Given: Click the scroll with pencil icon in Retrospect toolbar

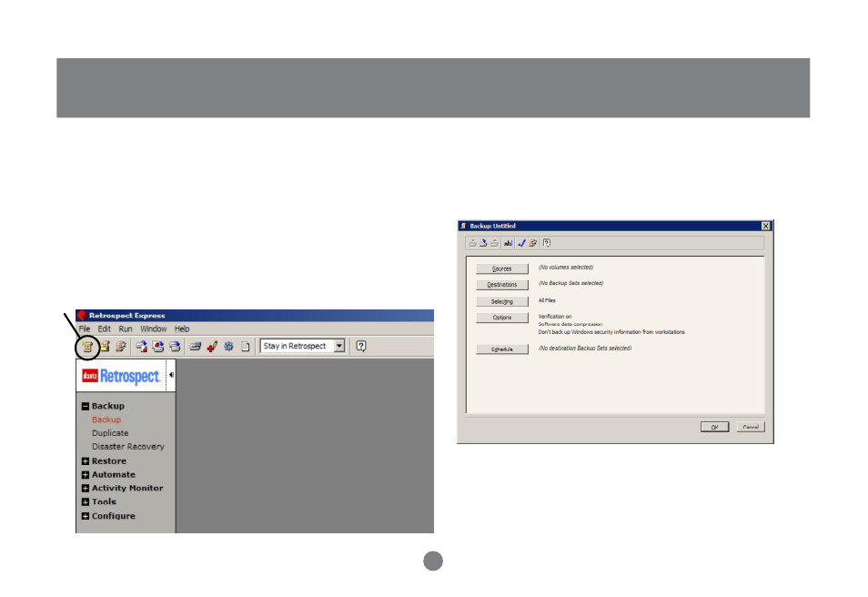Looking at the screenshot, I should pos(121,347).
